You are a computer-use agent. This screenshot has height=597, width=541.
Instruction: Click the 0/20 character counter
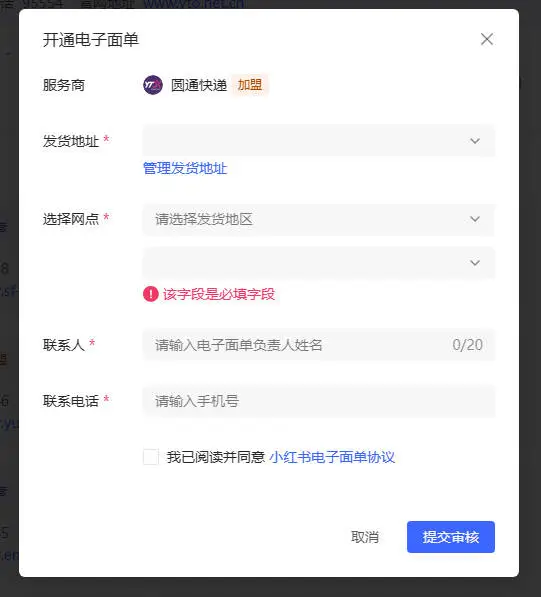click(x=468, y=345)
